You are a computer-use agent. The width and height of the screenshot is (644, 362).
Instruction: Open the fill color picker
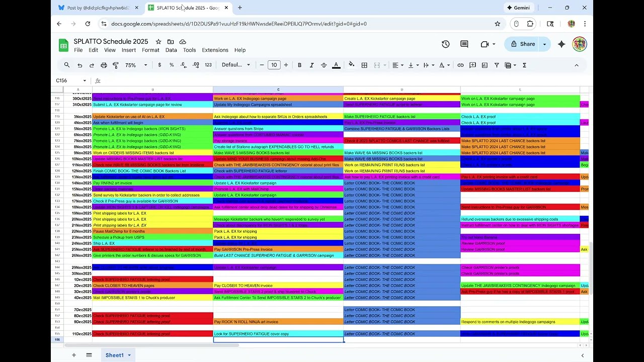click(x=351, y=65)
